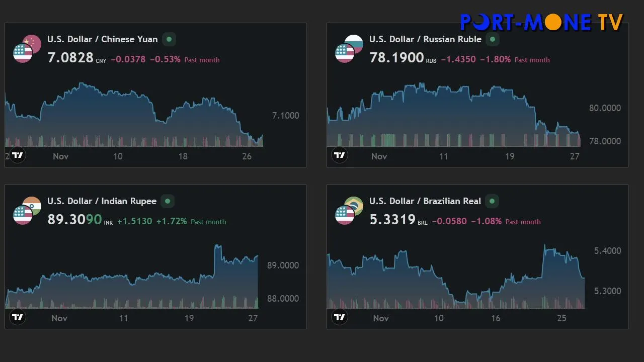Click the PORT-MONE TV logo

click(x=541, y=22)
